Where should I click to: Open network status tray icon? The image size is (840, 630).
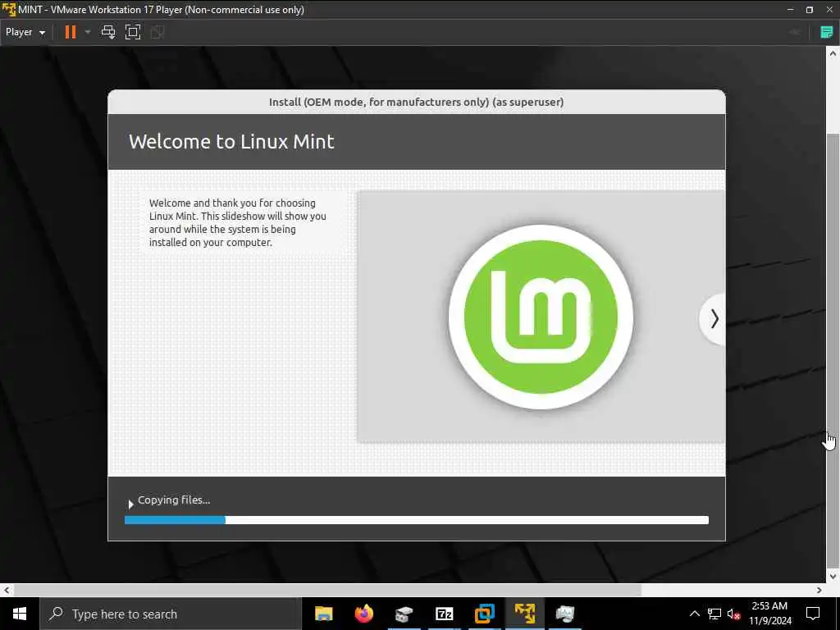tap(714, 614)
